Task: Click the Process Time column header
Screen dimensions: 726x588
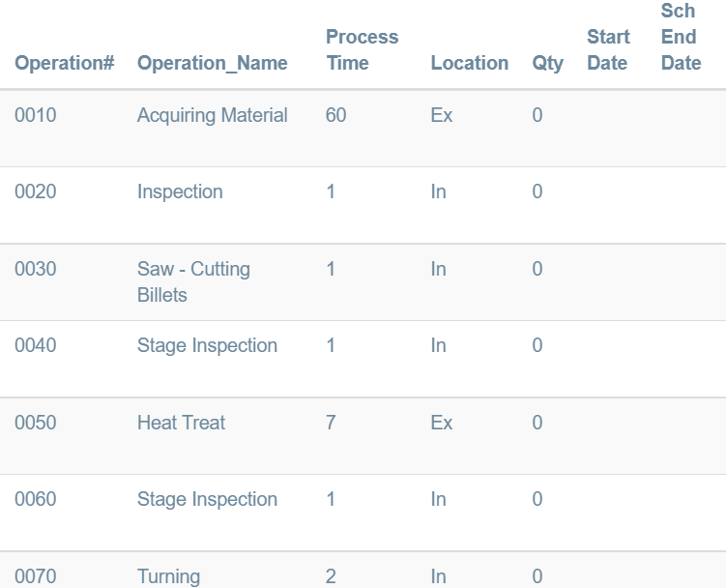Action: (x=362, y=49)
